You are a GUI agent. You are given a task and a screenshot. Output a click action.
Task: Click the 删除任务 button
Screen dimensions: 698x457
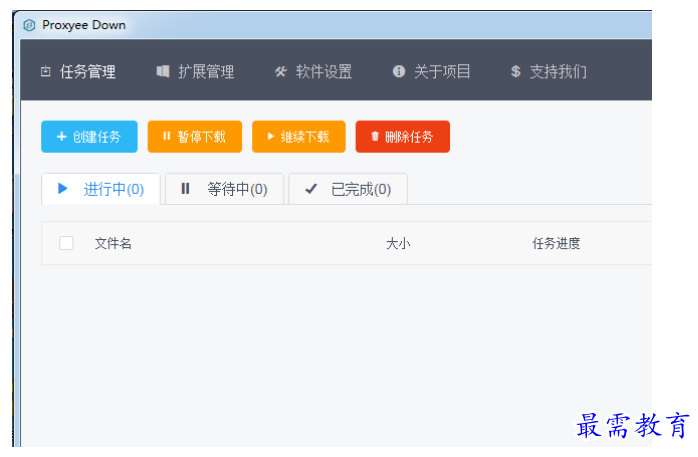click(x=402, y=137)
